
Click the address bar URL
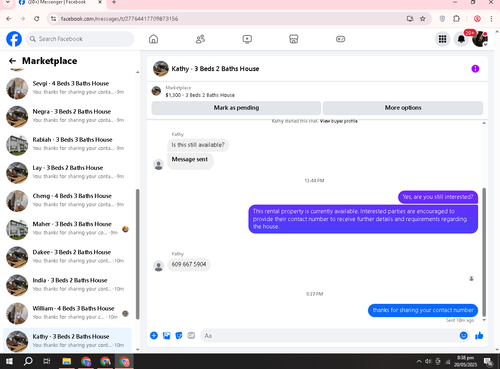click(119, 19)
